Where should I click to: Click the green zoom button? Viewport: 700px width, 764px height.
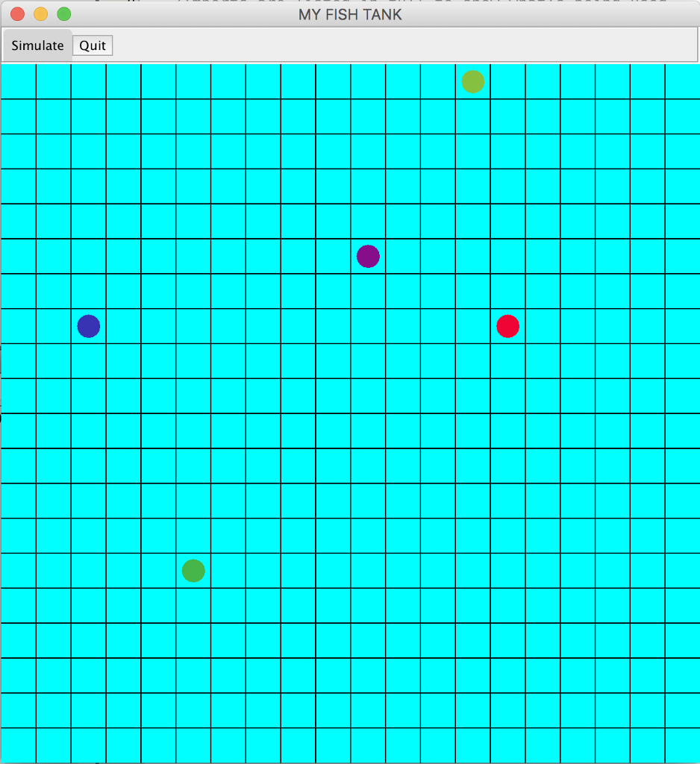(x=65, y=13)
